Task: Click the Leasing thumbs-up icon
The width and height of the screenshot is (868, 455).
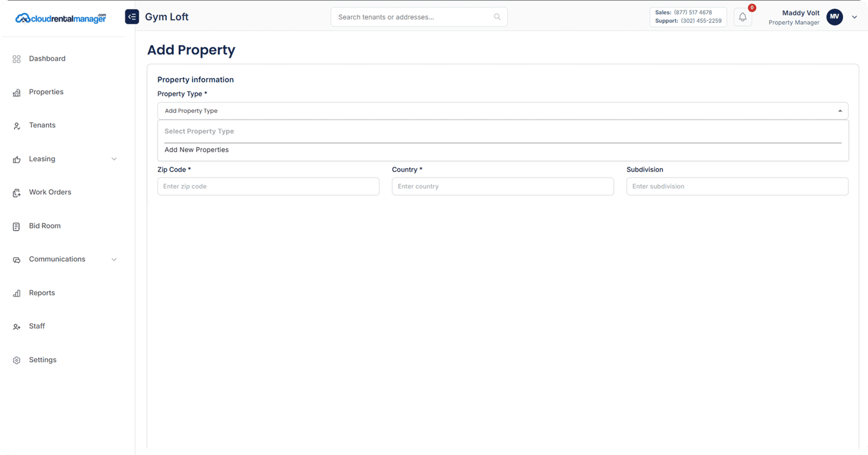Action: tap(16, 160)
